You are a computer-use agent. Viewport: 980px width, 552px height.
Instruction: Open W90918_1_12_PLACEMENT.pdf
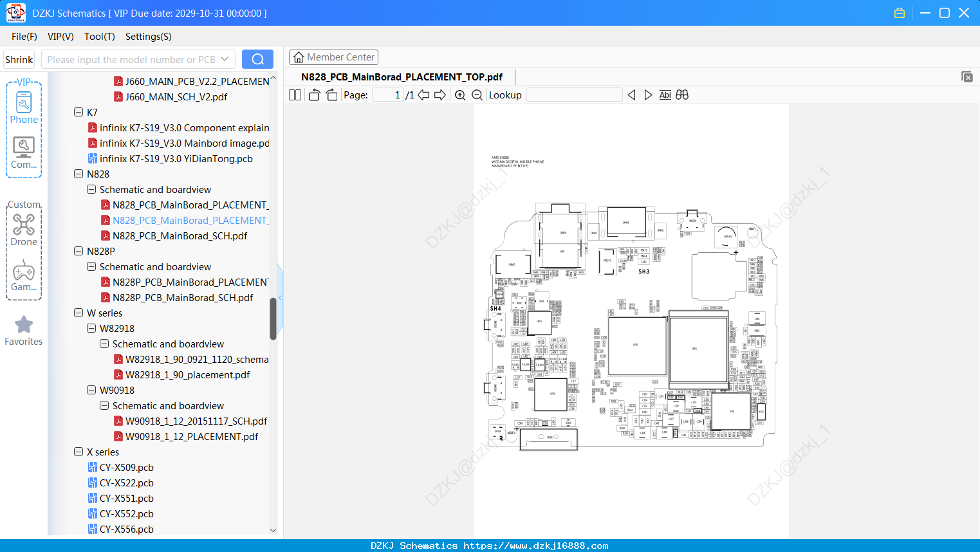186,436
